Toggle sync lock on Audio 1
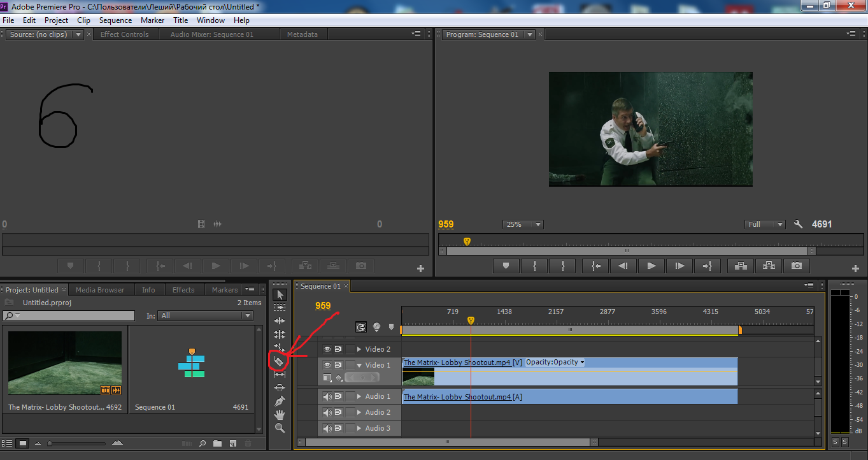This screenshot has height=460, width=868. click(x=339, y=396)
